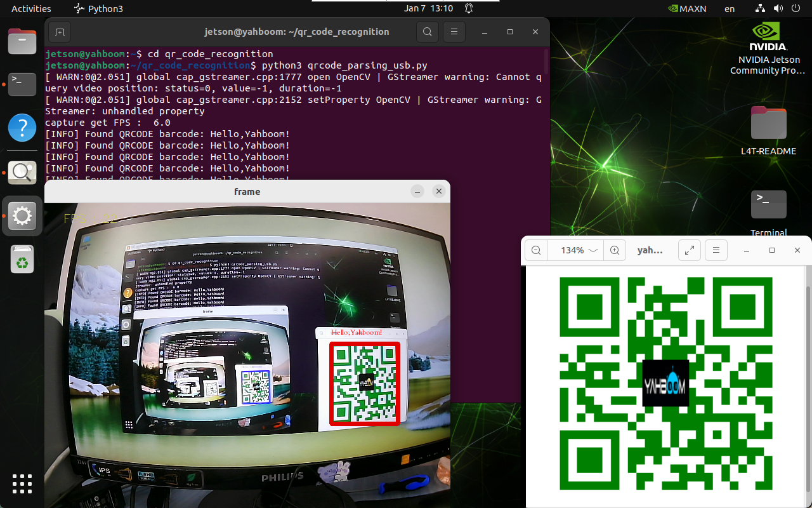
Task: Click the 'frame' window title bar text
Action: (x=247, y=191)
